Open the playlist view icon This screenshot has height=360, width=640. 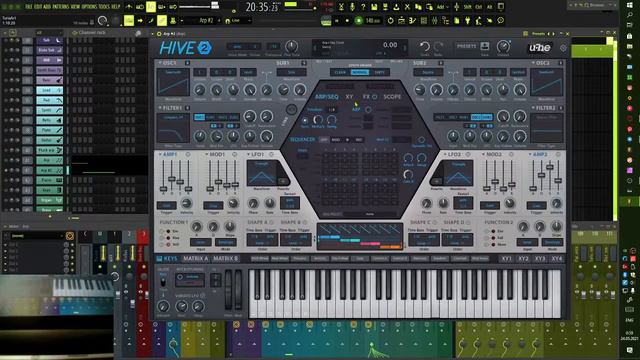pos(402,20)
